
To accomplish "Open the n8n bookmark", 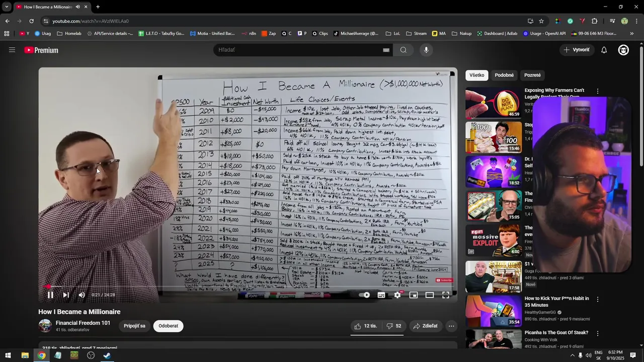I will point(249,34).
